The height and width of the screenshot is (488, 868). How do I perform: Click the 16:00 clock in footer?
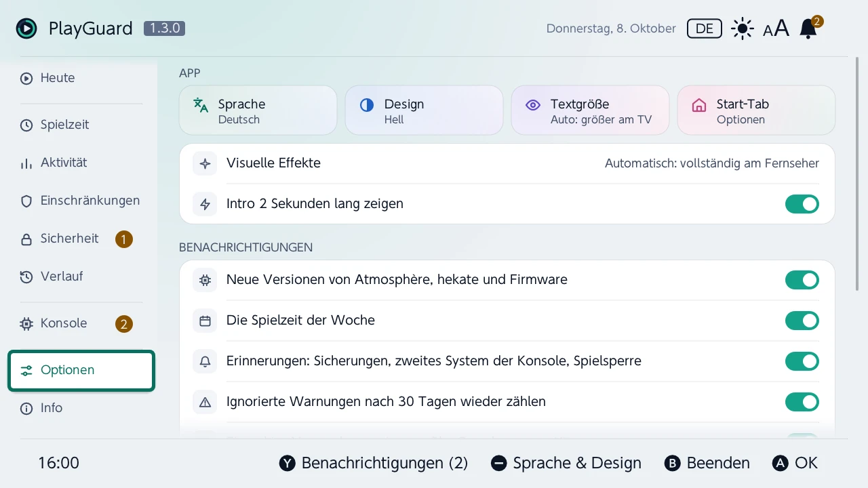coord(58,464)
